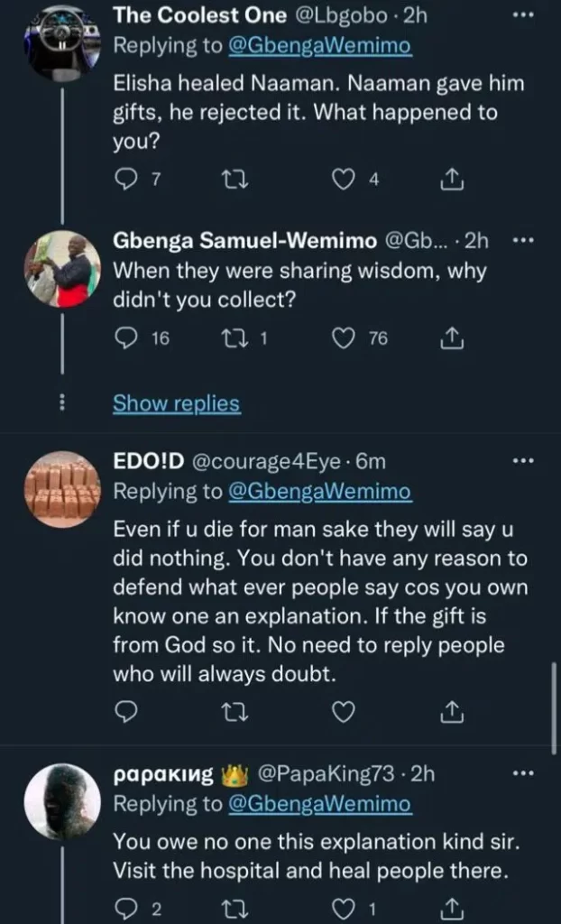Expand thread with Show replies

click(176, 403)
